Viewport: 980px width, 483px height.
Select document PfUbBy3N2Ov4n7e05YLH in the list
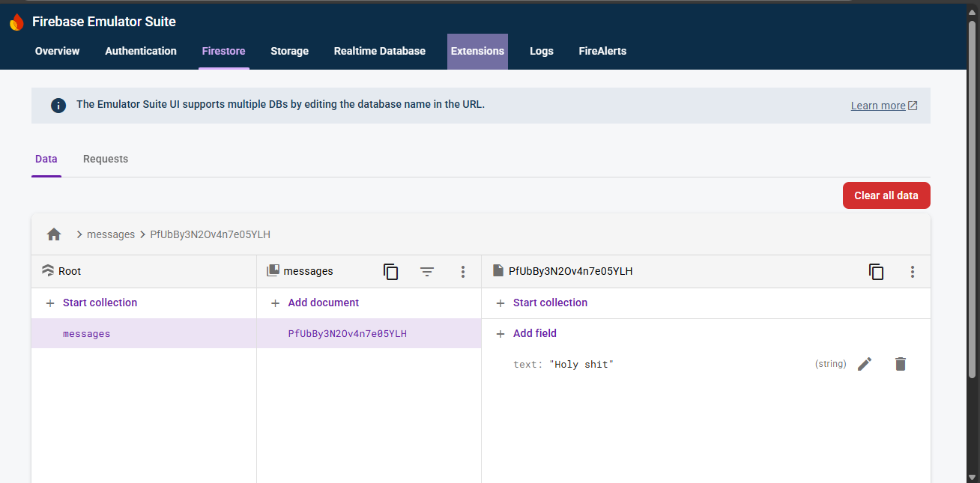[x=346, y=333]
